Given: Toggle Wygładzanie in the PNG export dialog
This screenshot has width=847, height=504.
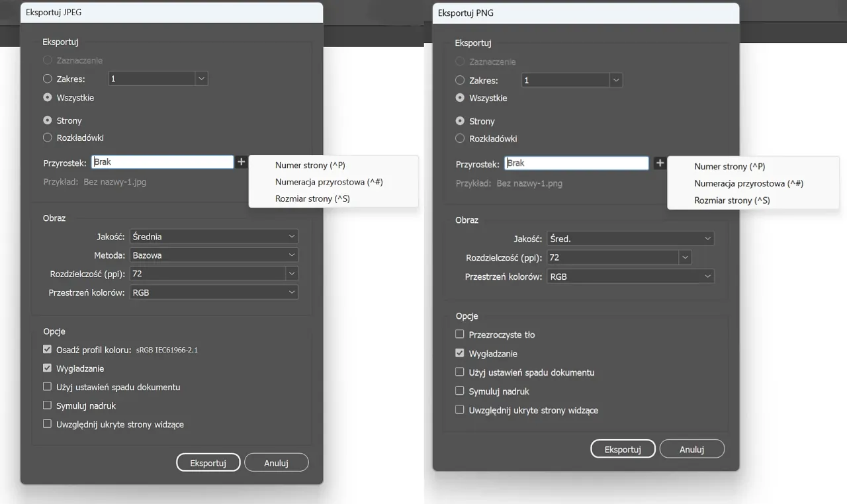Looking at the screenshot, I should click(460, 354).
